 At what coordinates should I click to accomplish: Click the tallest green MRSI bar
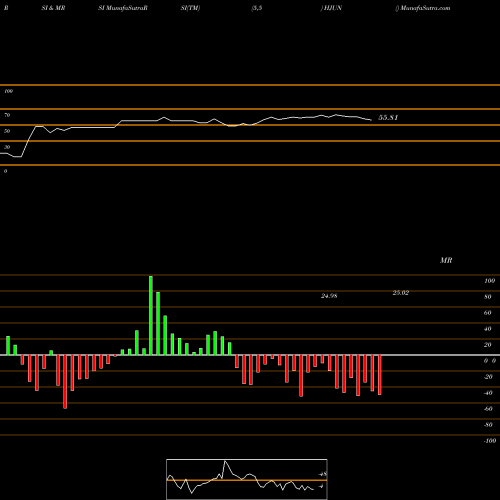tap(151, 315)
